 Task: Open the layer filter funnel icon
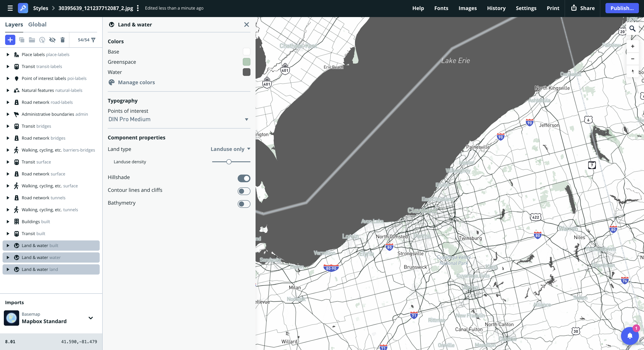tap(93, 40)
